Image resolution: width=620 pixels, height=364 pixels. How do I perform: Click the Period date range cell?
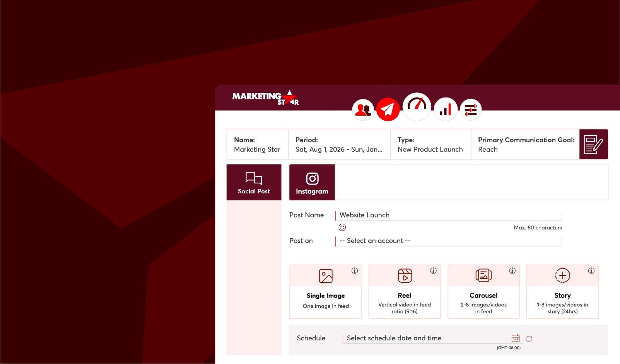click(x=339, y=145)
